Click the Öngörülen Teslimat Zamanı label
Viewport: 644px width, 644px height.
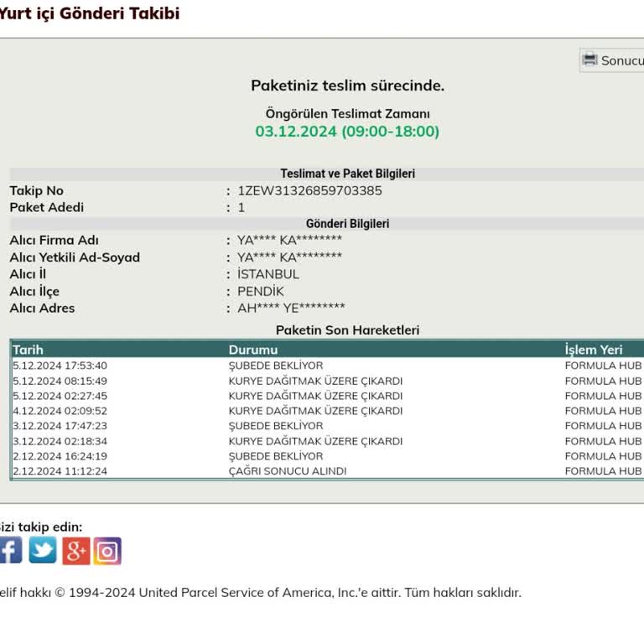click(347, 113)
